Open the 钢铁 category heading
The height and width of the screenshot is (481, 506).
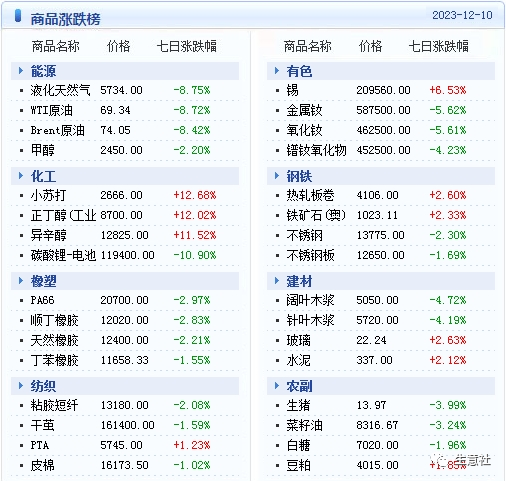pyautogui.click(x=299, y=176)
